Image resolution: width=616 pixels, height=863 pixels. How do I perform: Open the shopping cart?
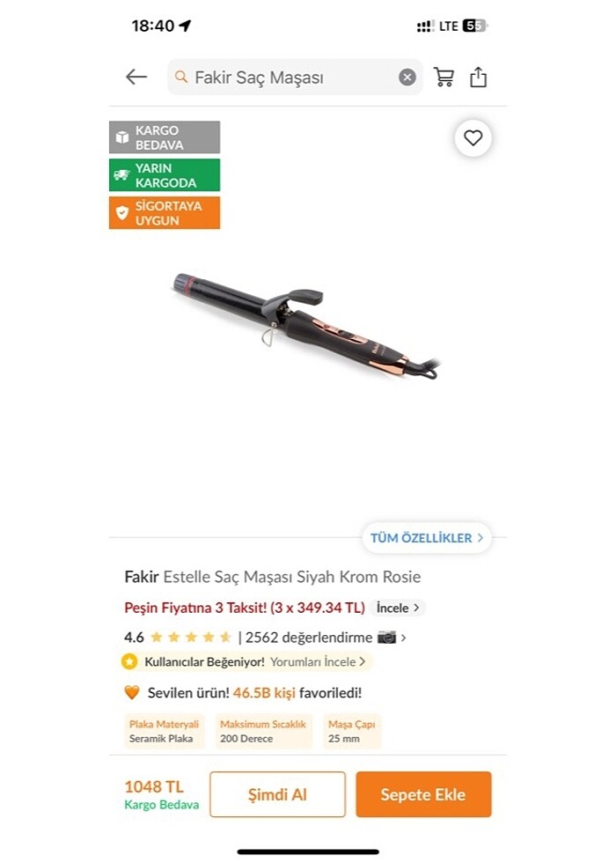click(444, 77)
